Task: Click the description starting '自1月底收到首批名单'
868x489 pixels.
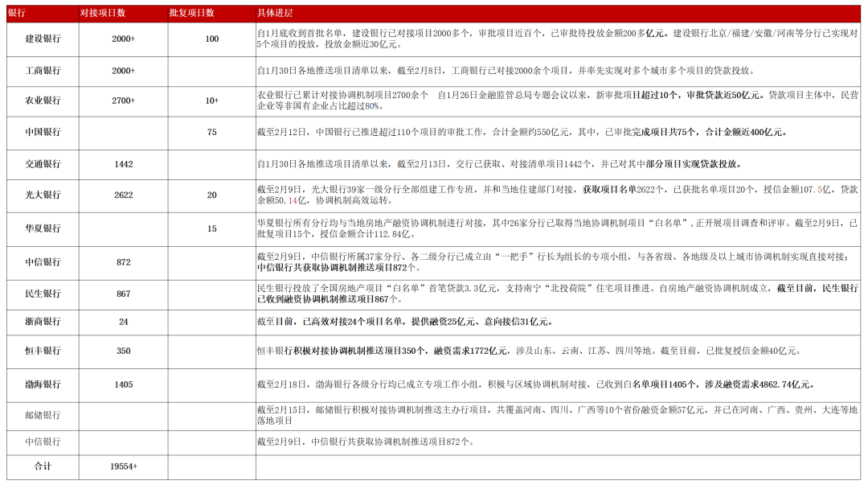Action: (x=558, y=39)
